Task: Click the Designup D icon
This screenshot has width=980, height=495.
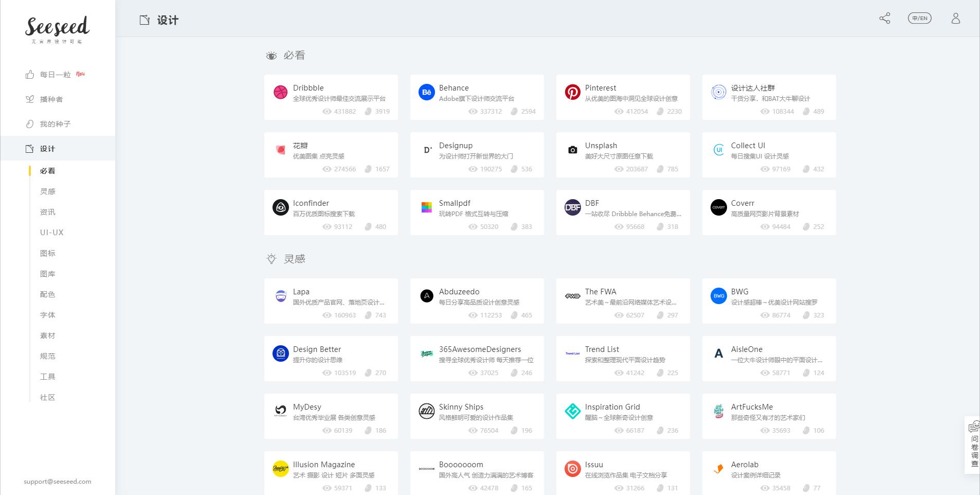Action: click(427, 150)
